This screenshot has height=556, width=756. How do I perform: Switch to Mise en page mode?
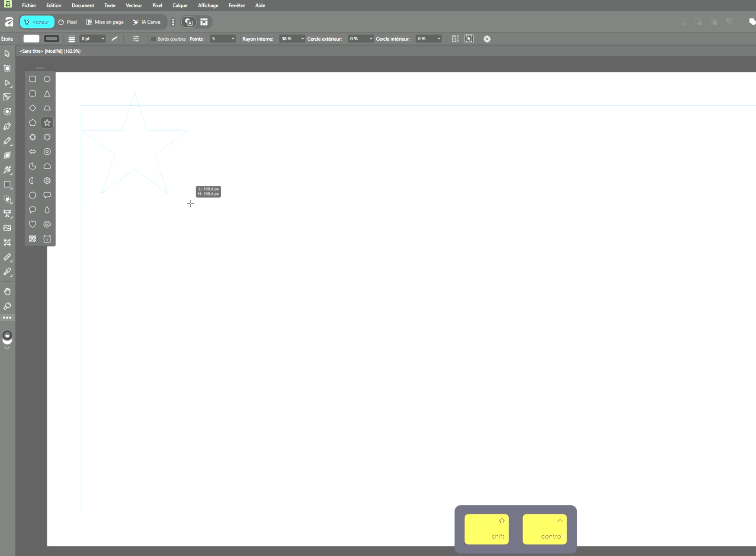105,22
